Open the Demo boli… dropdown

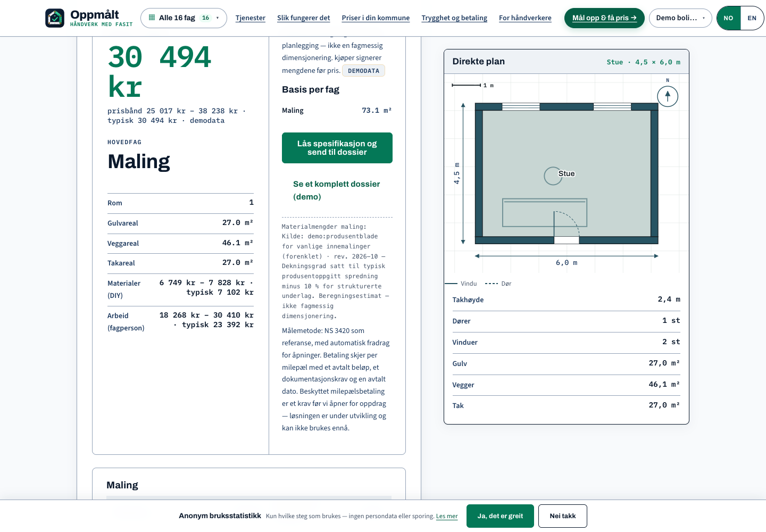click(680, 18)
